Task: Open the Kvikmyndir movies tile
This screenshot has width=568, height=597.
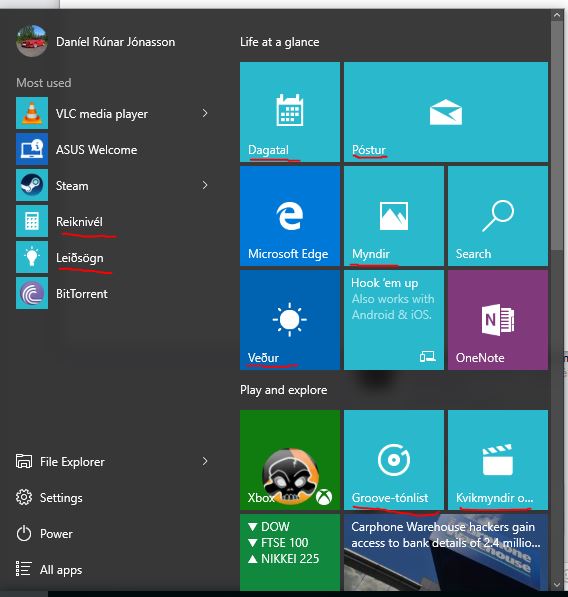Action: tap(498, 460)
